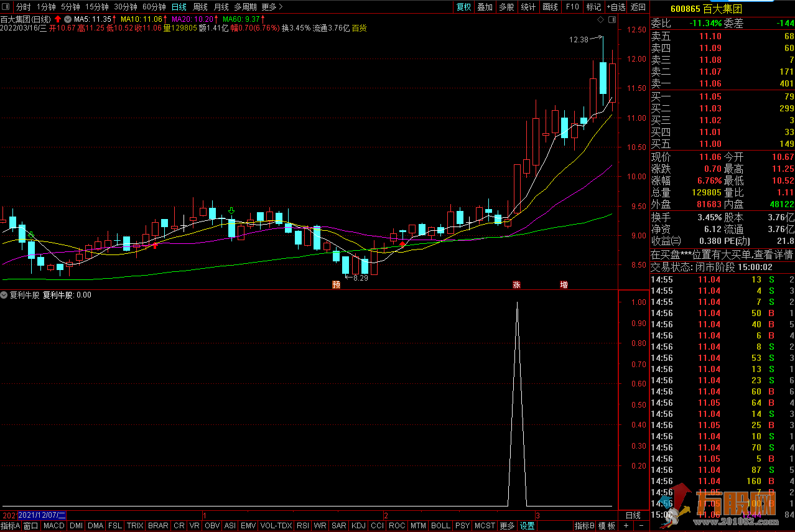This screenshot has width=795, height=532.
Task: Click the 2021/12/07 date marker on the timeline
Action: 42,515
